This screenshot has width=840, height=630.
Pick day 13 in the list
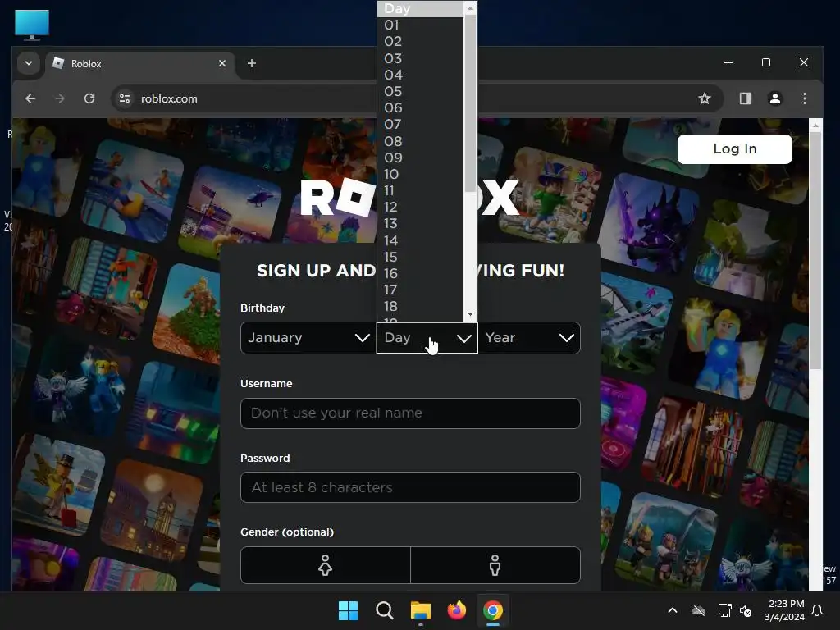(x=420, y=223)
